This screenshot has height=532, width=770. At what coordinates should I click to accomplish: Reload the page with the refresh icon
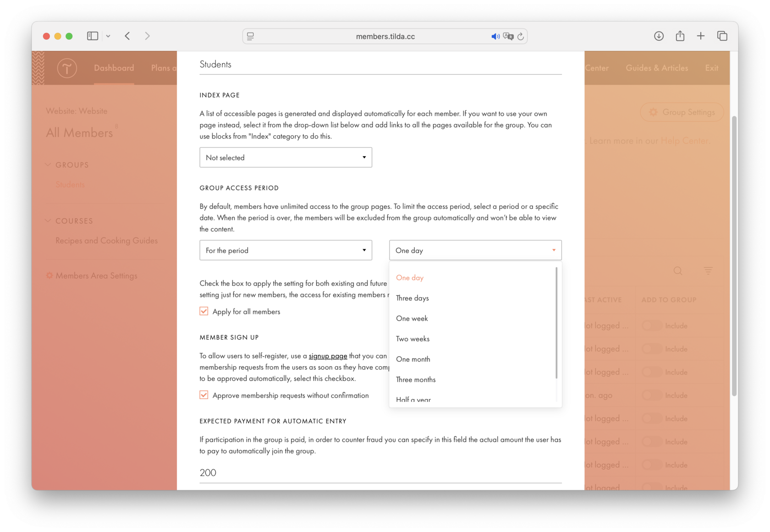click(x=521, y=36)
